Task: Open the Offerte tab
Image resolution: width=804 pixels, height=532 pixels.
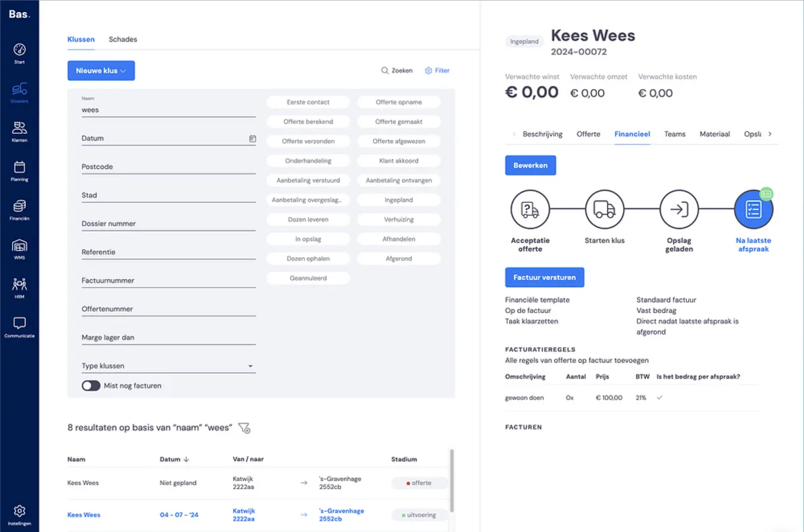Action: click(588, 134)
